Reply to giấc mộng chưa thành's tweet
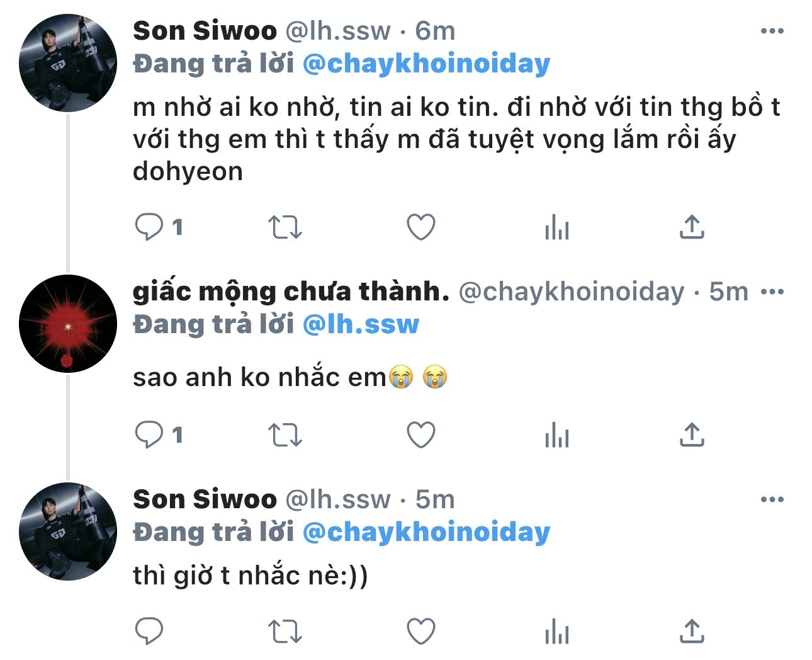The height and width of the screenshot is (660, 812). [150, 435]
